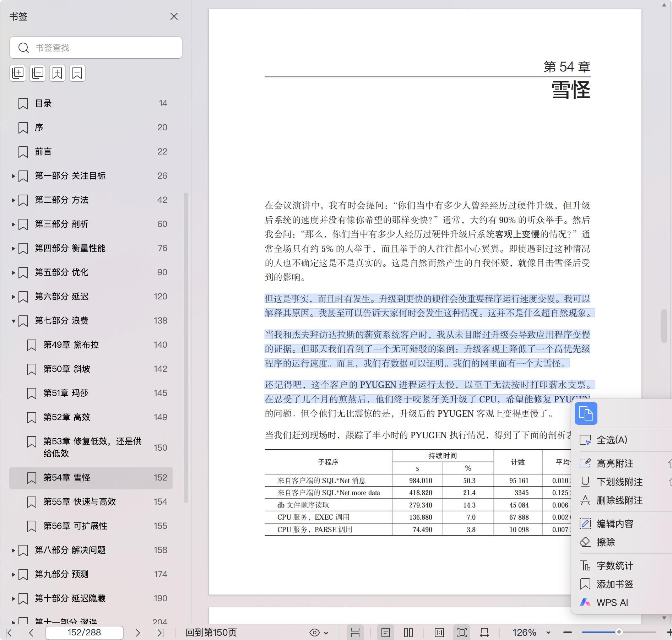The height and width of the screenshot is (640, 672).
Task: Click the 回到第150页 link
Action: 211,633
